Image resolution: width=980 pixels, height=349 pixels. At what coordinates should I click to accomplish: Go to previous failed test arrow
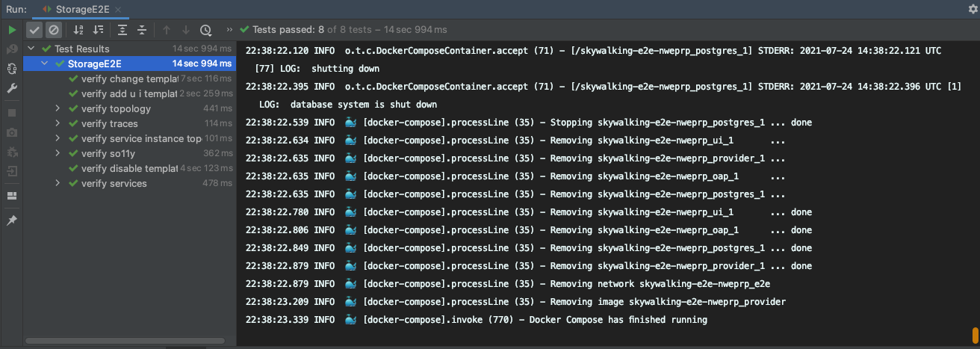tap(167, 30)
